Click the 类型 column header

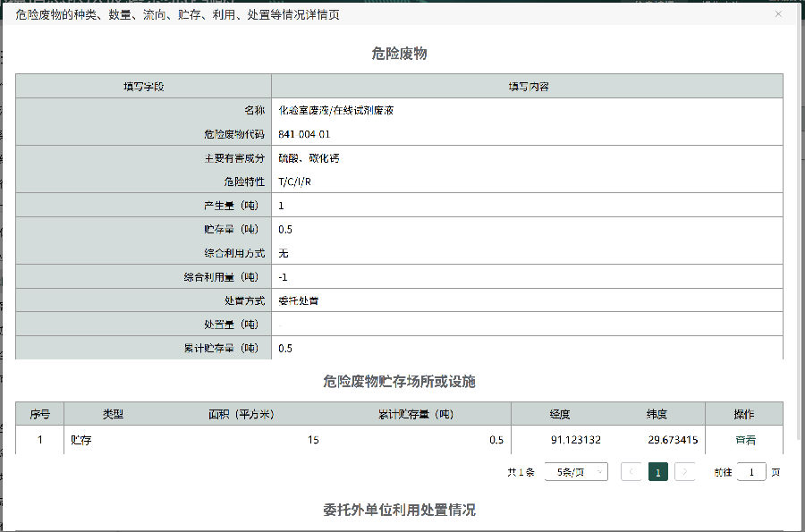point(113,414)
